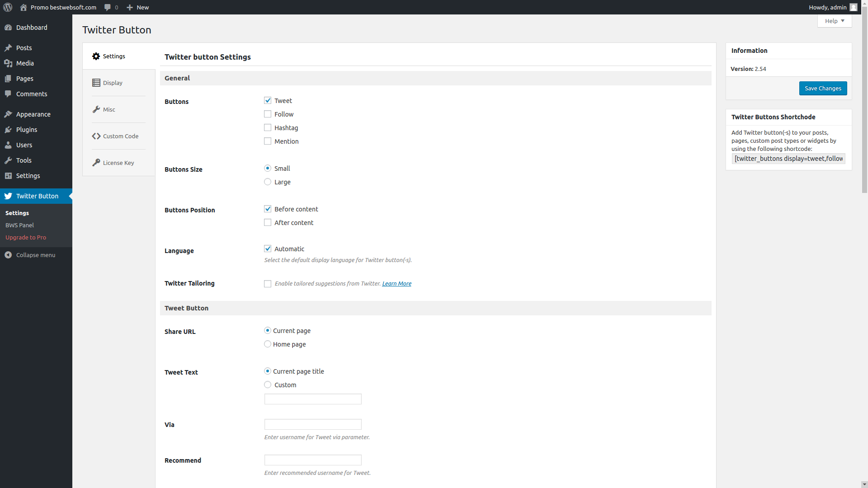The height and width of the screenshot is (488, 868).
Task: Open Media library icon in sidebar
Action: click(8, 63)
